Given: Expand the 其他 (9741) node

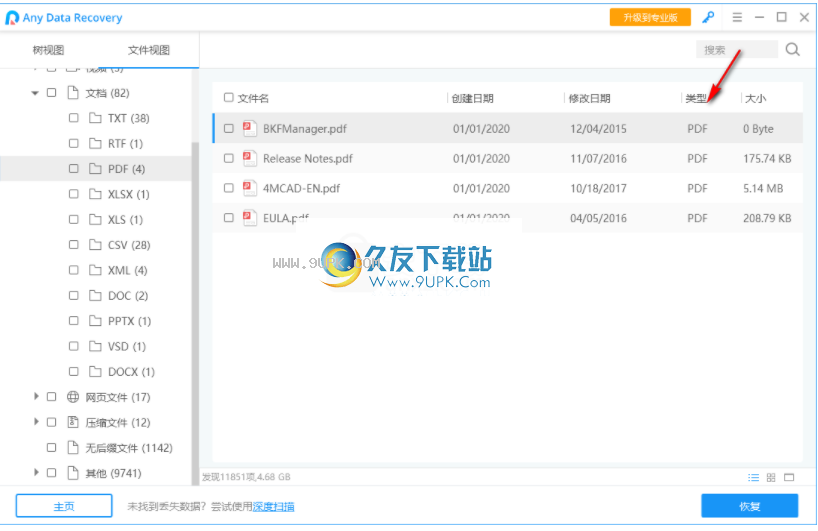Looking at the screenshot, I should pos(36,472).
